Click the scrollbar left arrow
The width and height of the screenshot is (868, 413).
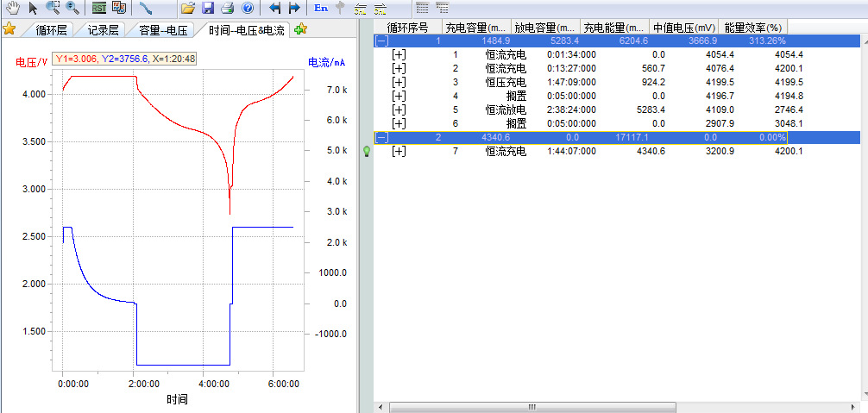[x=381, y=408]
